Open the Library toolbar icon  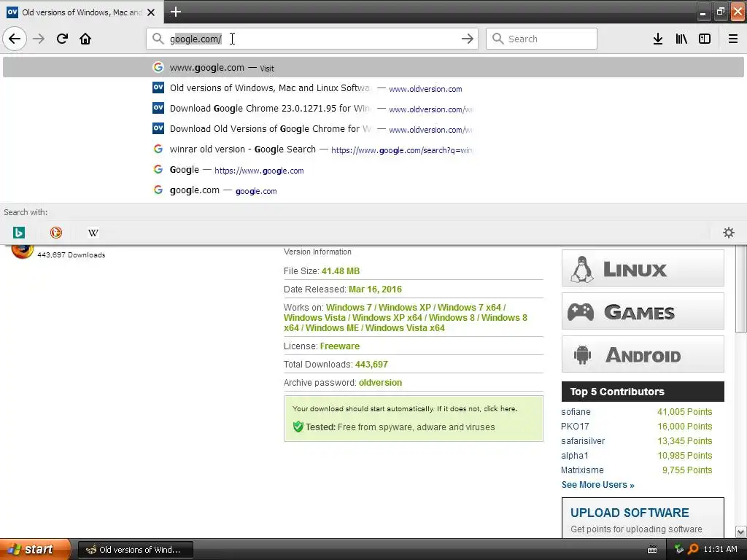[681, 39]
